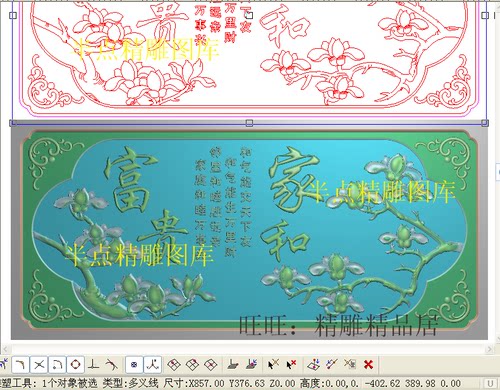Click the '高度:0.00,0.' status entry
This screenshot has height=390, width=500.
pyautogui.click(x=330, y=383)
